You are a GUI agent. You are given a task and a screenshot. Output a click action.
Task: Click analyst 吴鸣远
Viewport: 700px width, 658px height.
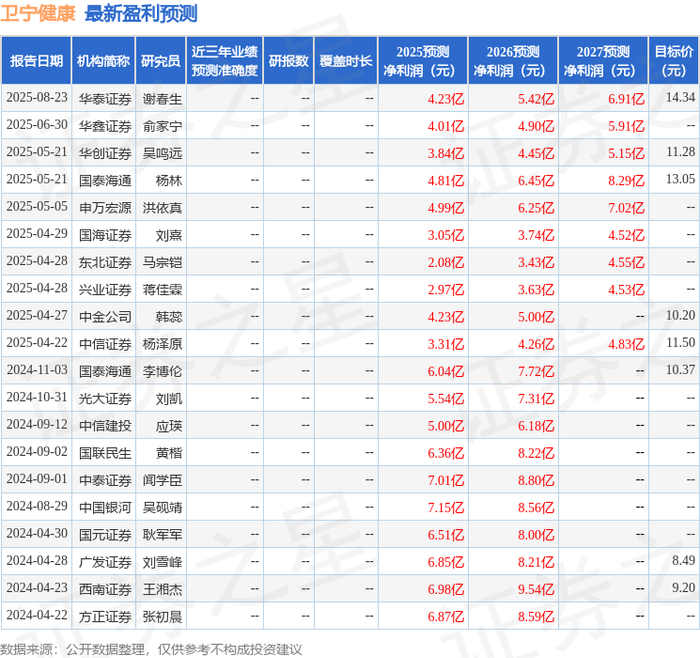point(162,153)
